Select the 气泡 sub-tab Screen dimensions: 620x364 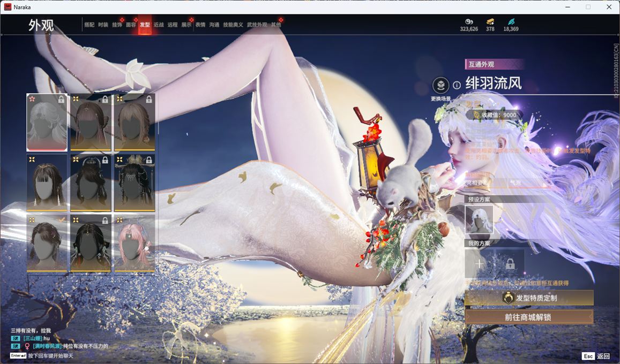click(x=516, y=183)
